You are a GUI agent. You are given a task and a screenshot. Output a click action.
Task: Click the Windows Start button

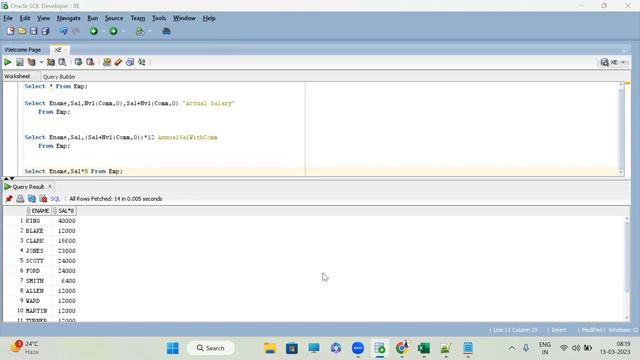(x=173, y=348)
